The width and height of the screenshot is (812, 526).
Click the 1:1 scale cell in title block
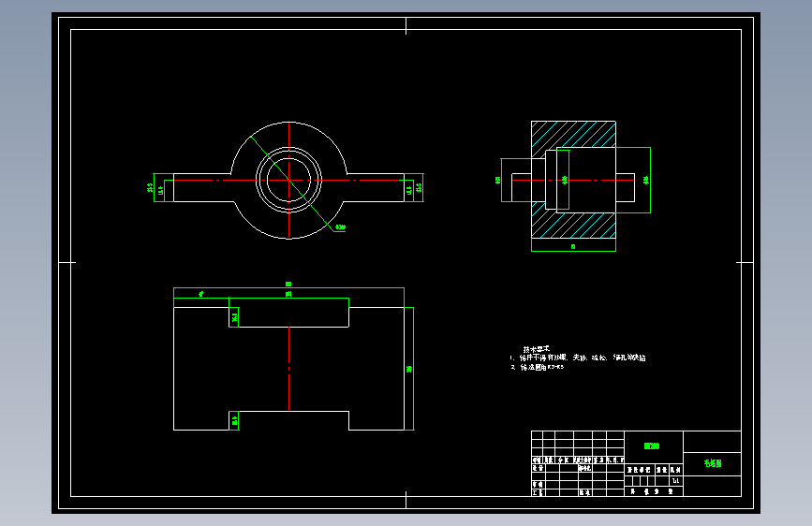[675, 480]
